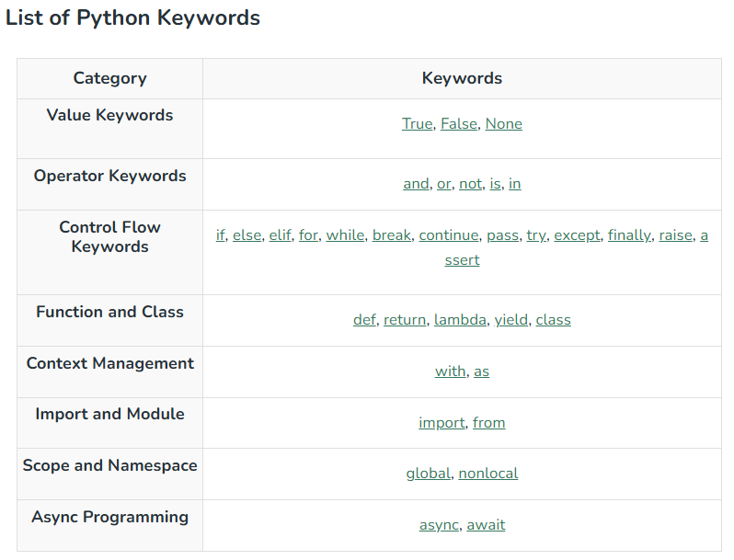The image size is (734, 560).
Task: Open the 'raise' keyword link
Action: pos(675,235)
